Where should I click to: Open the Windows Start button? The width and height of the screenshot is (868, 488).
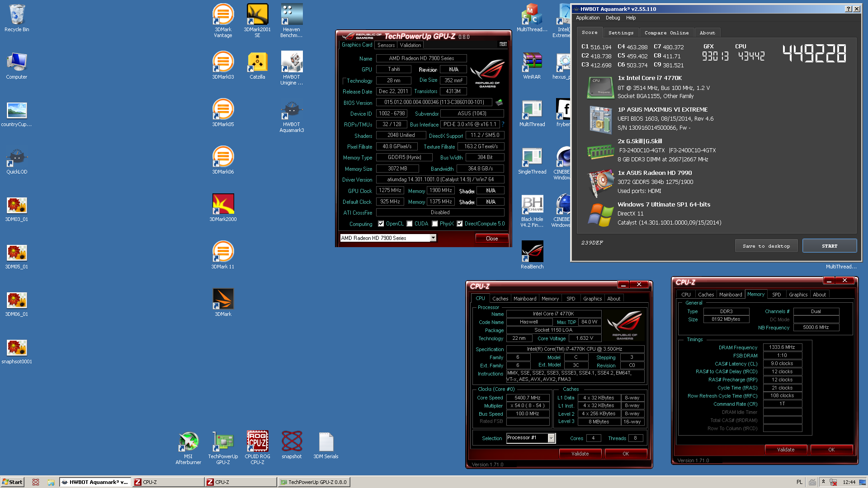[12, 482]
